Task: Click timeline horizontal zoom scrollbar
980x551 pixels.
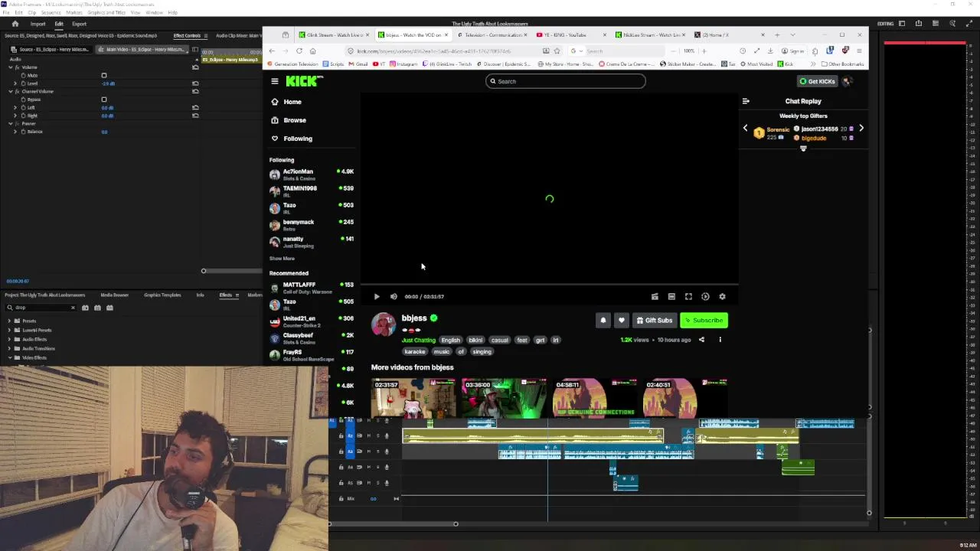Action: click(393, 524)
